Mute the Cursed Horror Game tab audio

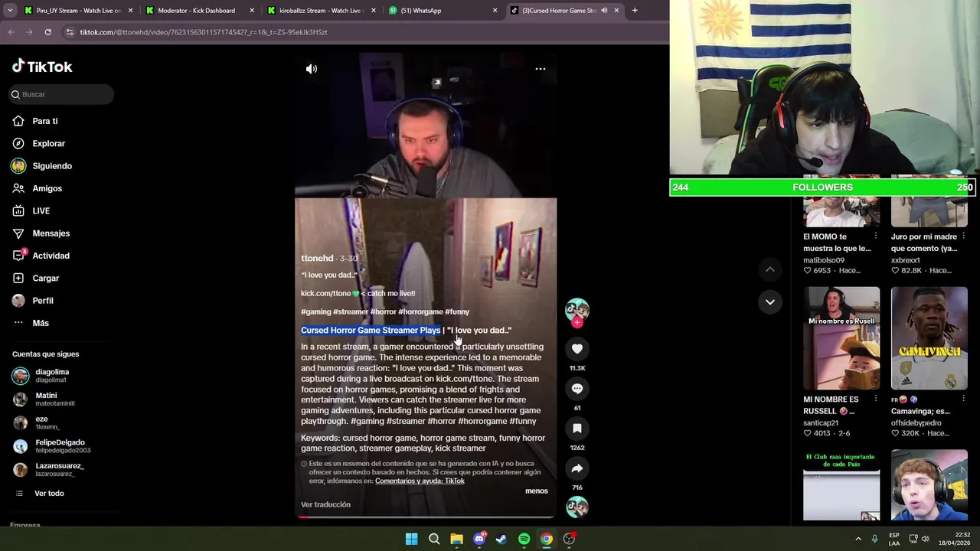(x=604, y=11)
